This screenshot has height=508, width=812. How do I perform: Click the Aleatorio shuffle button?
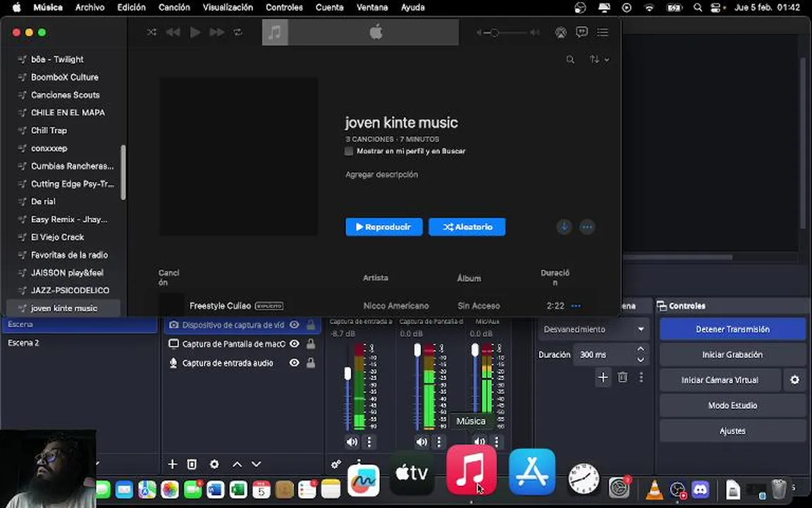coord(467,227)
